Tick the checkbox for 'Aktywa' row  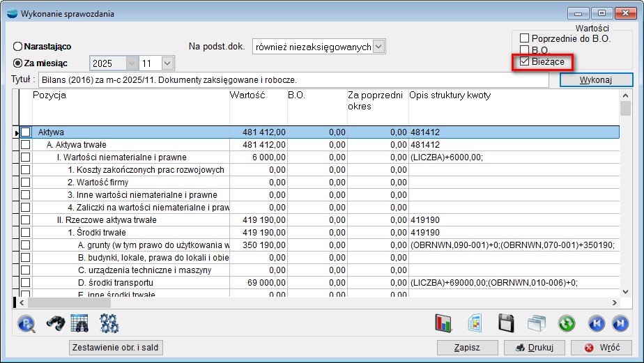26,132
